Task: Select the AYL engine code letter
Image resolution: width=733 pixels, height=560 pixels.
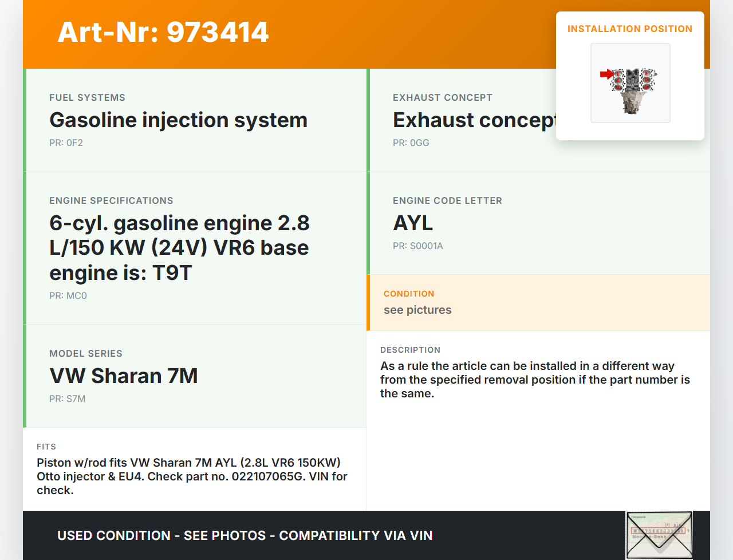Action: pos(413,223)
